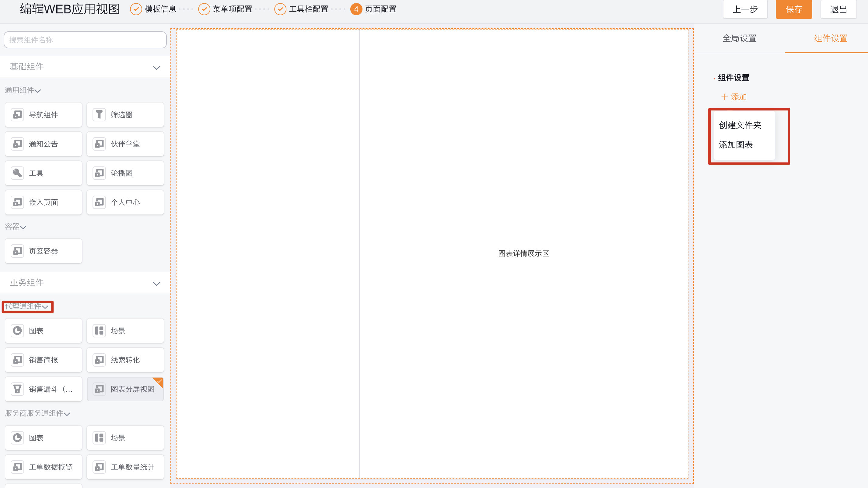Click the 模板信息 step checkmark icon
Screen dimensions: 868x488
pos(136,9)
